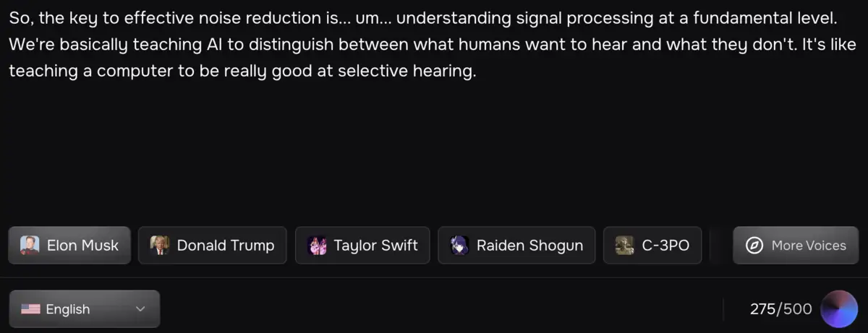The height and width of the screenshot is (333, 868).
Task: Pick the Taylor Swift voice label
Action: (x=375, y=246)
